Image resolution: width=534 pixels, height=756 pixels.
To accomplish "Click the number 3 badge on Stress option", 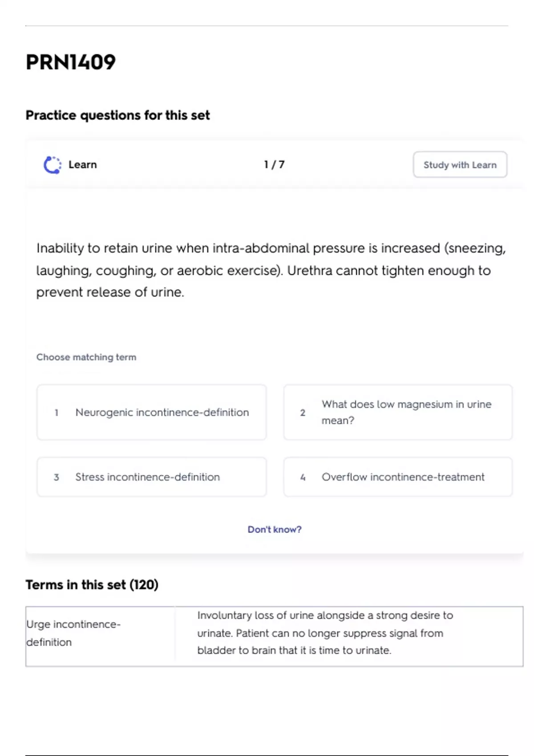I will pos(57,477).
